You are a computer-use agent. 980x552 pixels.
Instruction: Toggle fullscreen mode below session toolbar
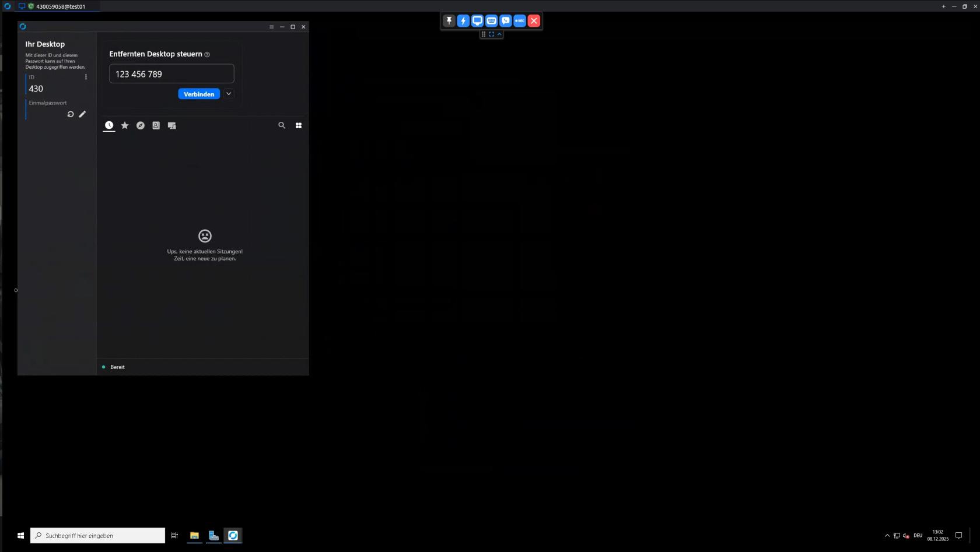click(491, 34)
